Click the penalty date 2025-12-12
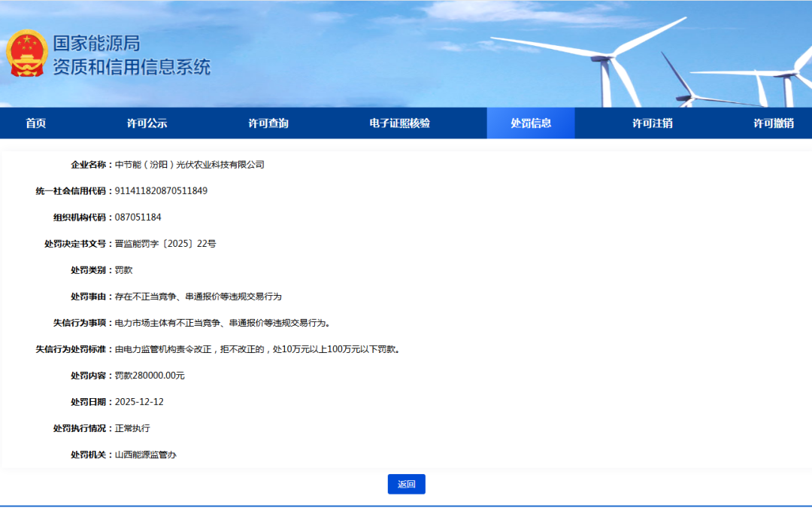This screenshot has height=508, width=812. 139,402
